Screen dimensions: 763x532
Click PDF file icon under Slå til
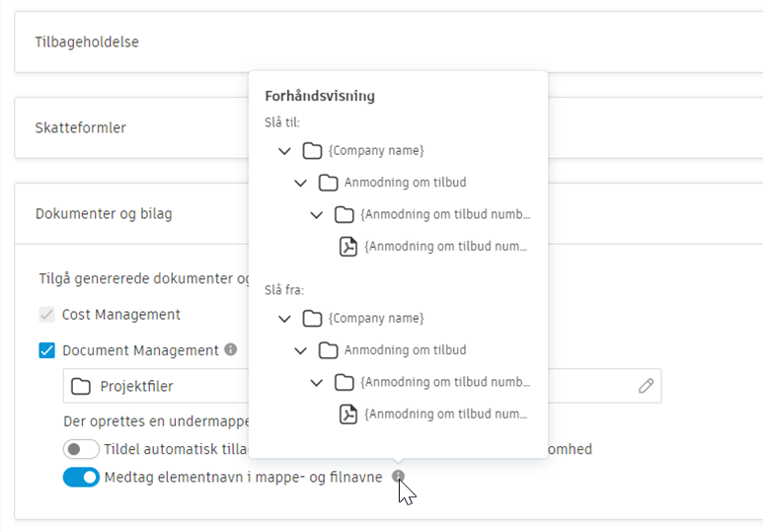click(347, 247)
